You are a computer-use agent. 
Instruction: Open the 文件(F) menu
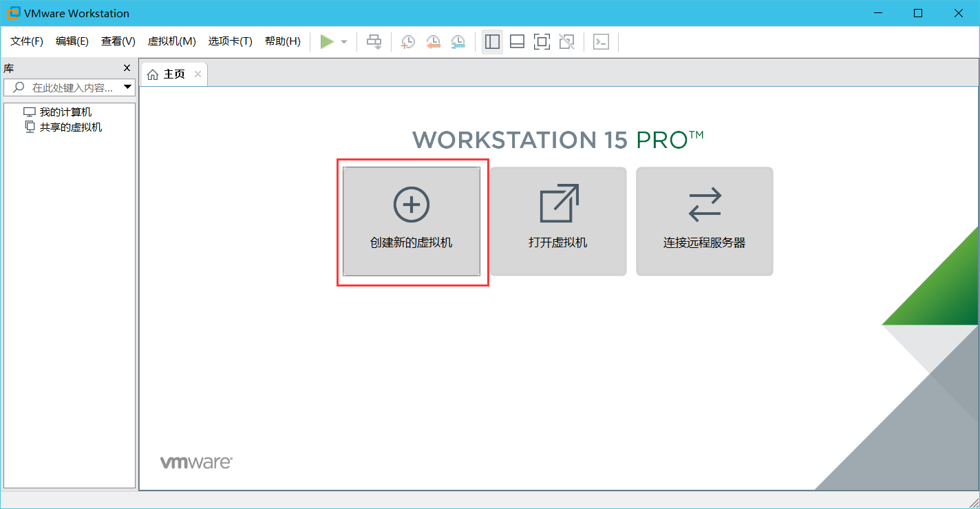pyautogui.click(x=27, y=41)
